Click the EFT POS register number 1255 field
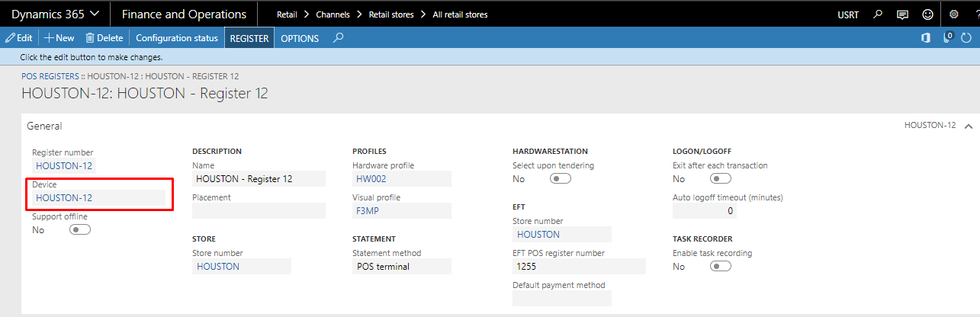The width and height of the screenshot is (980, 317). tap(579, 266)
